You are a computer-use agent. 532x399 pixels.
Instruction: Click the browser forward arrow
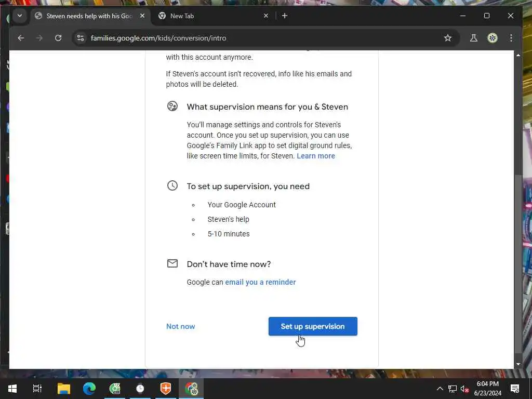[39, 38]
